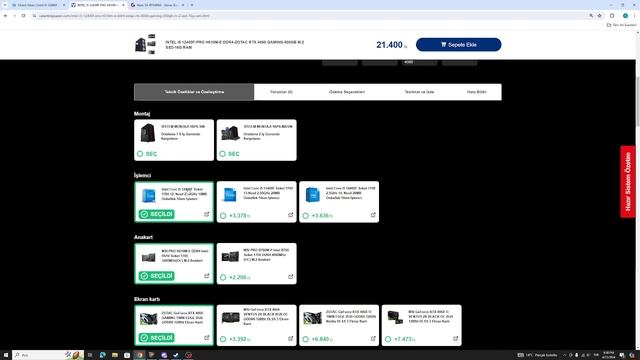Open the Tüm Yer İşaretleri bookmarks folder
This screenshot has height=360, width=640.
pyautogui.click(x=622, y=25)
